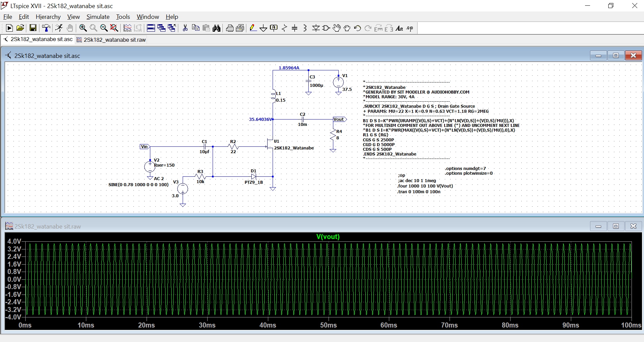Select the Copy tool icon

pyautogui.click(x=195, y=28)
